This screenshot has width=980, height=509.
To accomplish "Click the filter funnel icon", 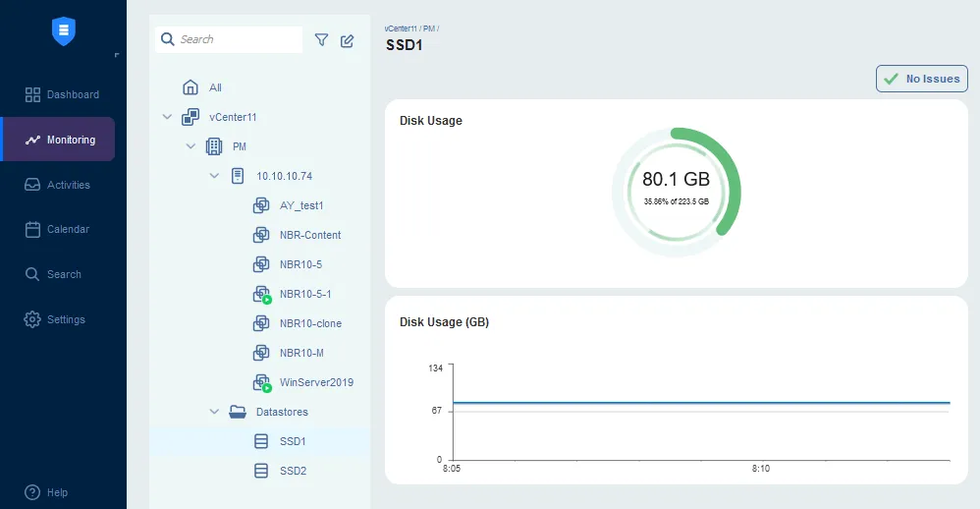I will [321, 40].
